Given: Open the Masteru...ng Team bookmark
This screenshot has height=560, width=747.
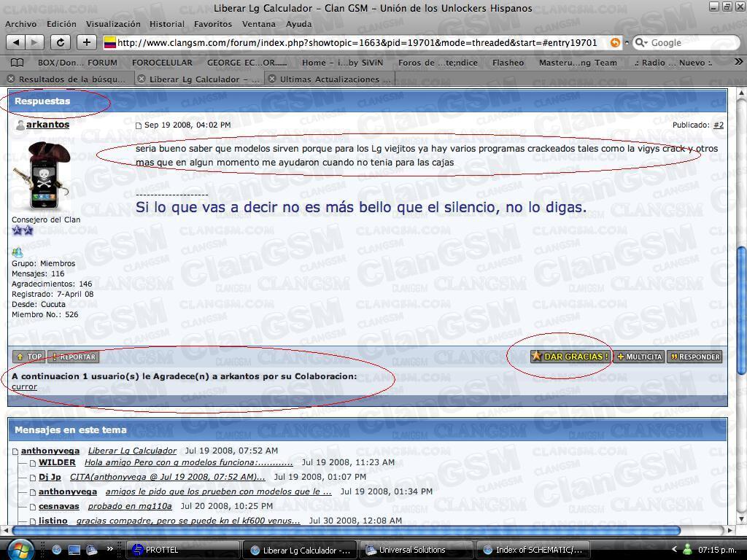Looking at the screenshot, I should pyautogui.click(x=578, y=63).
